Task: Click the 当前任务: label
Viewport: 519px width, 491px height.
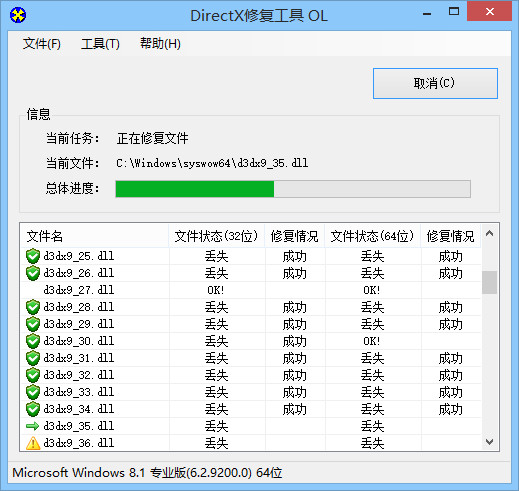Action: tap(73, 138)
